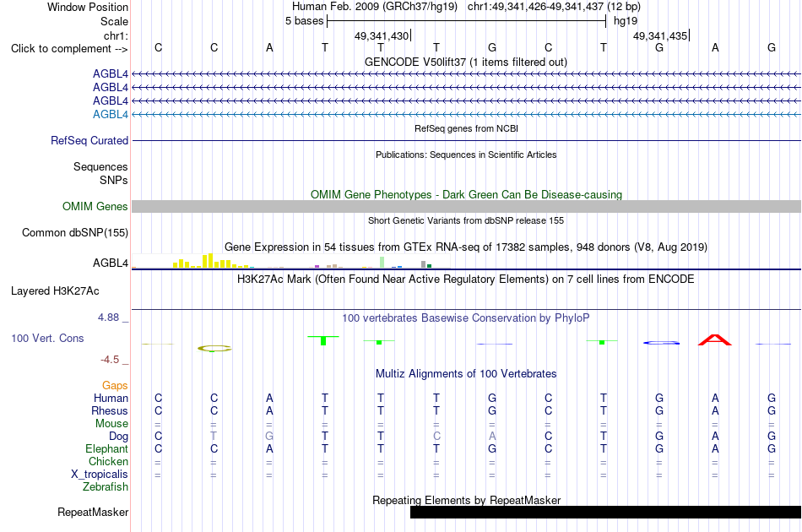Click the SNPs publications track label

pyautogui.click(x=114, y=180)
